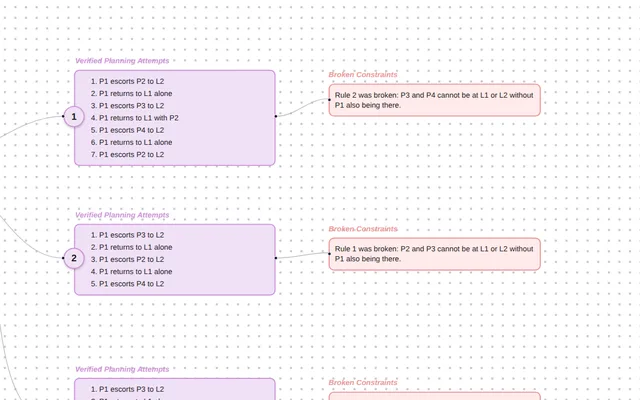
Task: Select step '4. P1 returns to L1 alone' in attempt 2
Action: [x=131, y=272]
